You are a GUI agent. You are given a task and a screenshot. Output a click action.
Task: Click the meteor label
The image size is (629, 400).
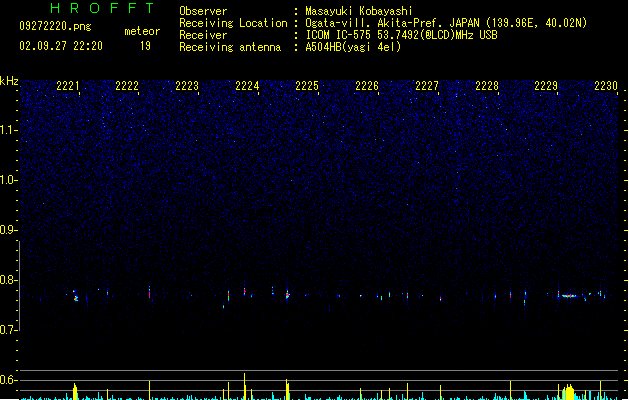click(x=142, y=31)
